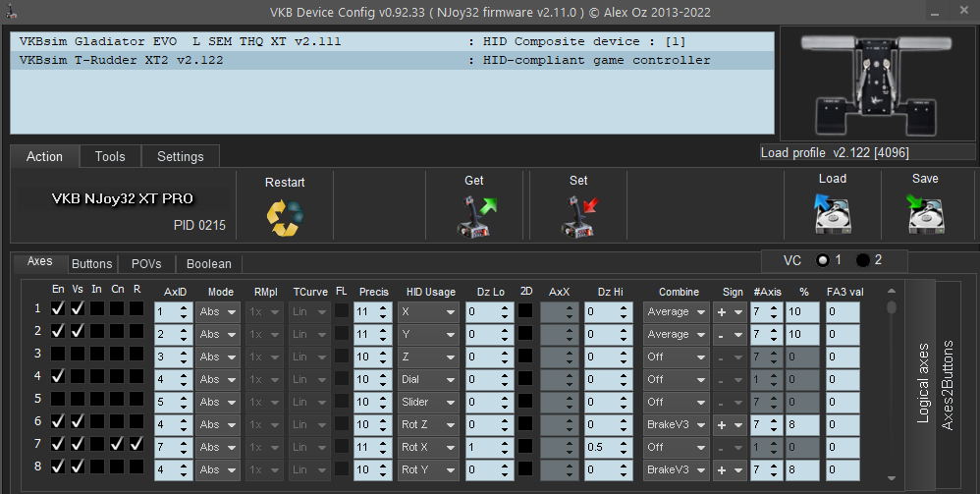Open the Mode dropdown for axis 1
This screenshot has width=980, height=494.
217,312
